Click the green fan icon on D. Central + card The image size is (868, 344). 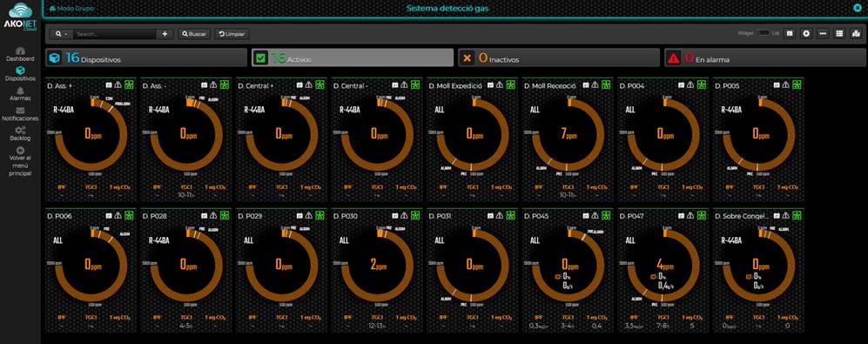coord(320,85)
